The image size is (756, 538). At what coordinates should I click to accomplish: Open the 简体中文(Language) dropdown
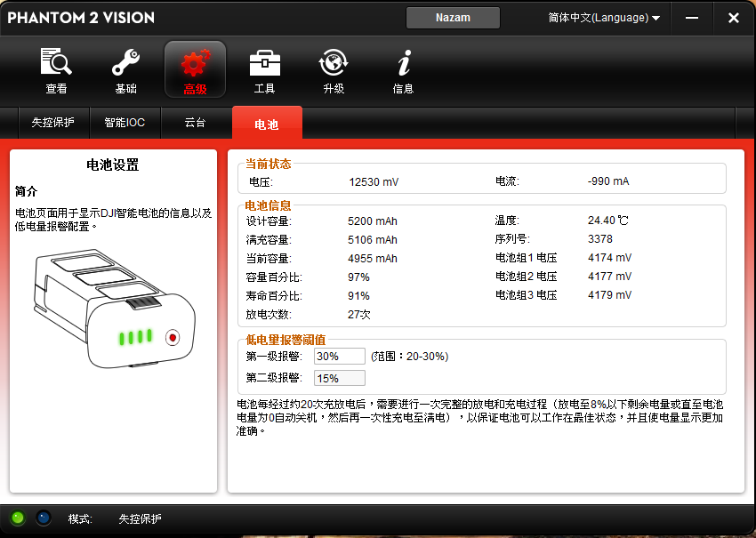604,18
